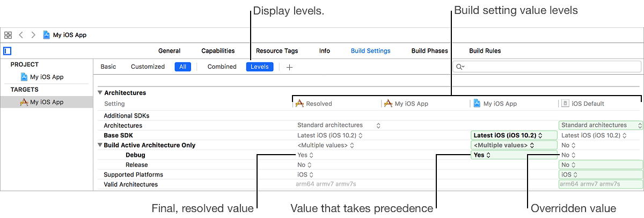Click the Resolved column header text
The image size is (644, 218).
[319, 104]
